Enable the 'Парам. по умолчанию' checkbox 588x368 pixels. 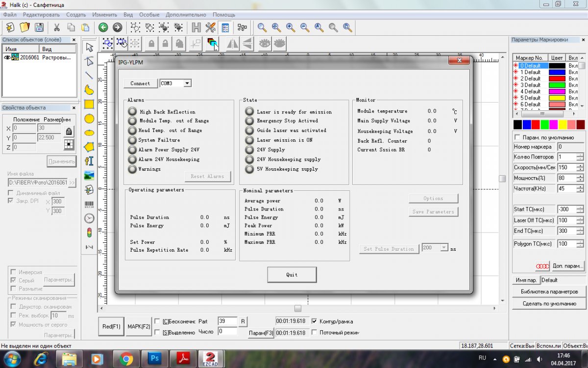[x=517, y=137]
